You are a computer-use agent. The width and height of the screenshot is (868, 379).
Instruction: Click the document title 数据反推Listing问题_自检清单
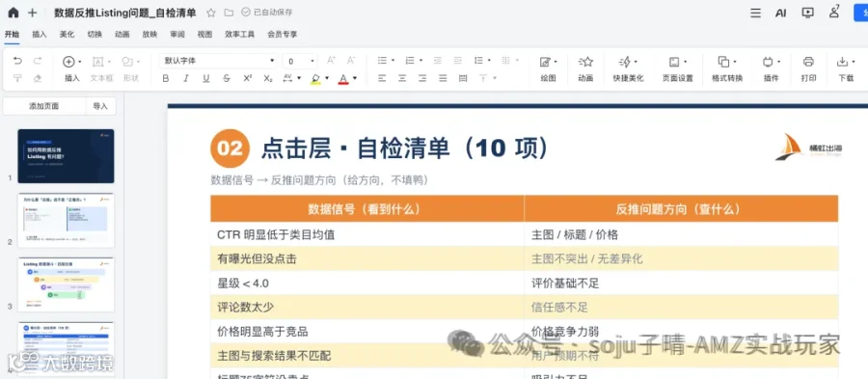pyautogui.click(x=125, y=13)
